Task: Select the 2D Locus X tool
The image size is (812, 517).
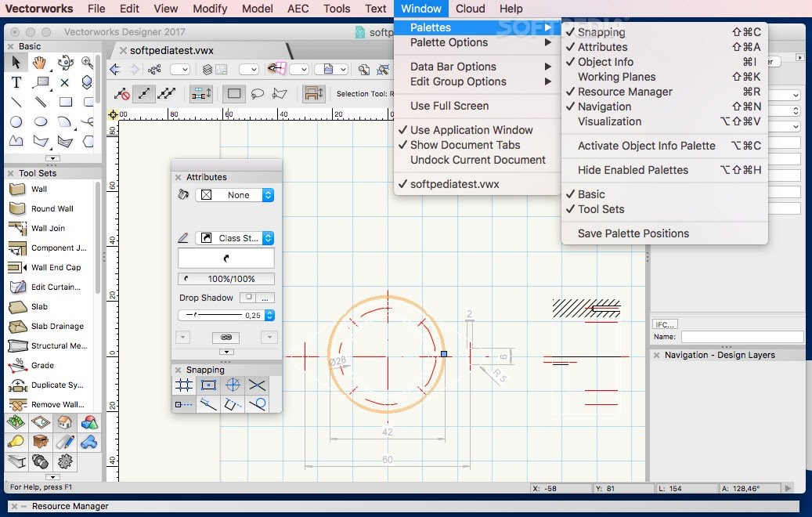Action: click(65, 82)
